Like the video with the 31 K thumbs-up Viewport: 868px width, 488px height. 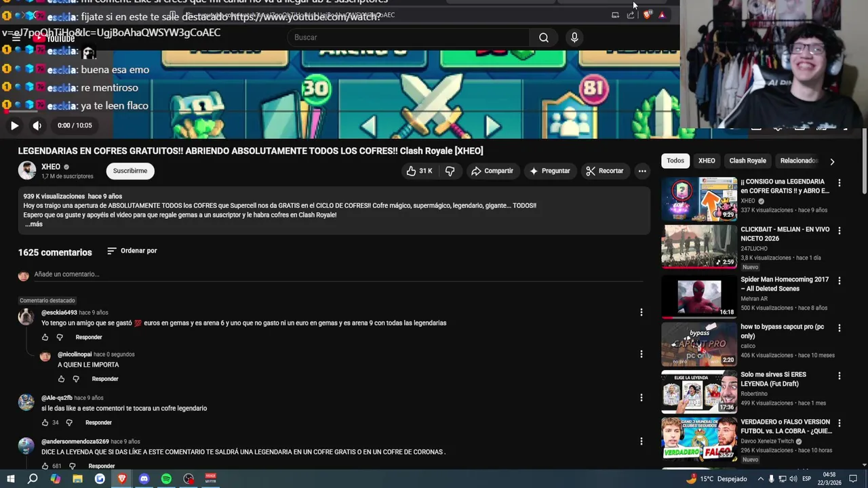pyautogui.click(x=419, y=171)
